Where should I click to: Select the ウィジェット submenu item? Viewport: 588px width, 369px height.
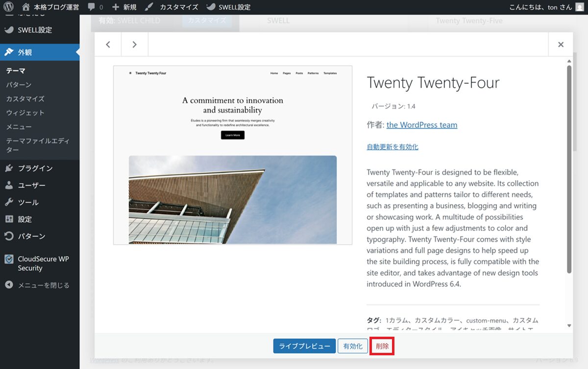coord(25,113)
